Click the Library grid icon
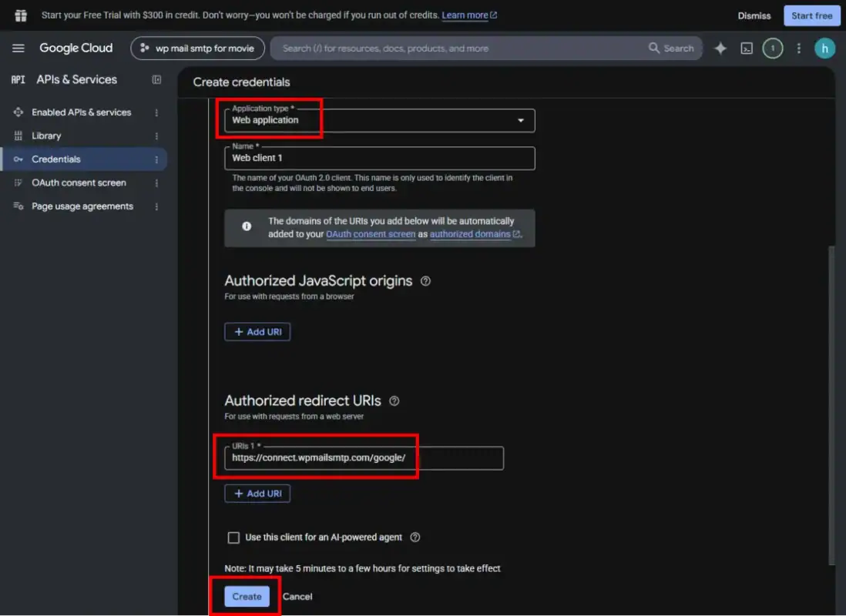 [18, 136]
